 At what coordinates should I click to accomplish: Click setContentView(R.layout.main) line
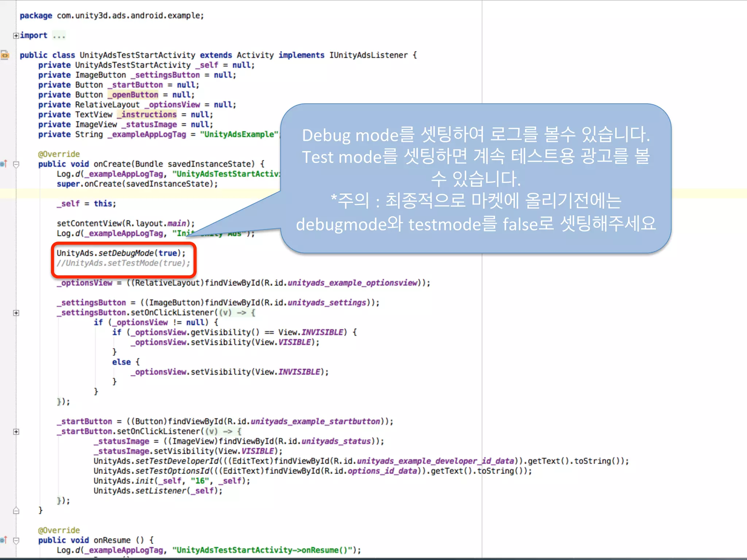click(125, 223)
